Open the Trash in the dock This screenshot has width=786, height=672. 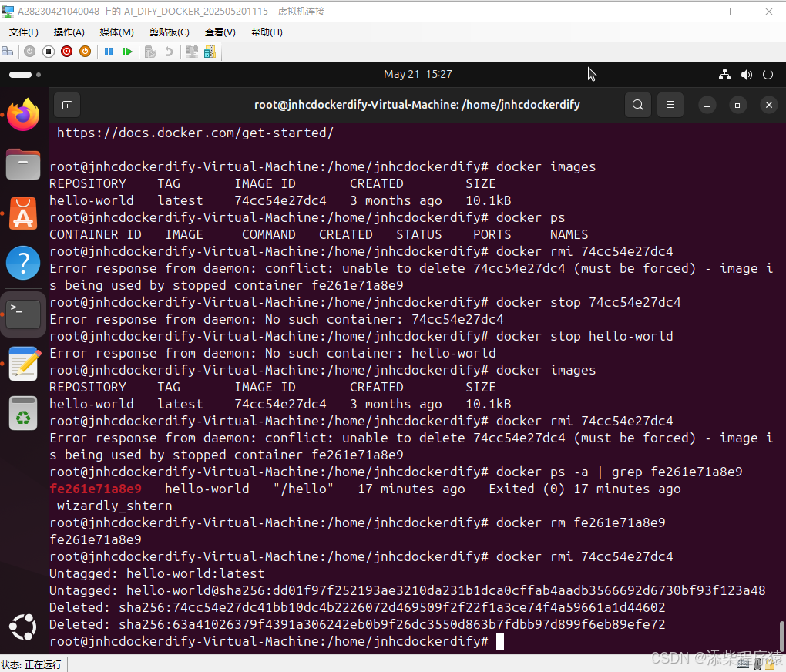coord(23,413)
